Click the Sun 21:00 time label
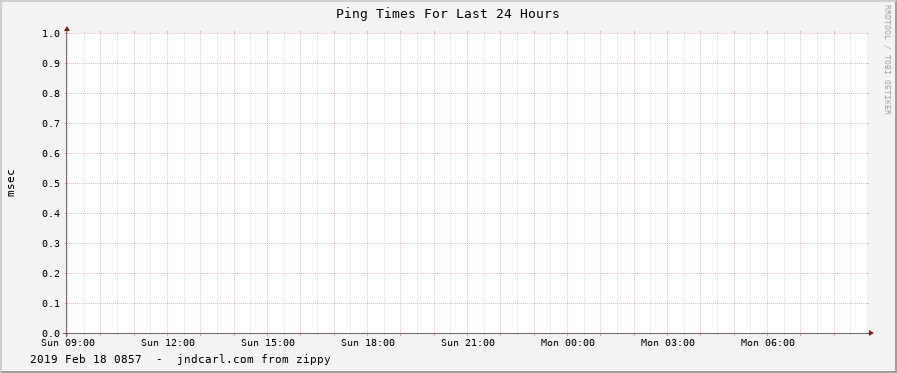Viewport: 897px width, 373px height. click(468, 343)
